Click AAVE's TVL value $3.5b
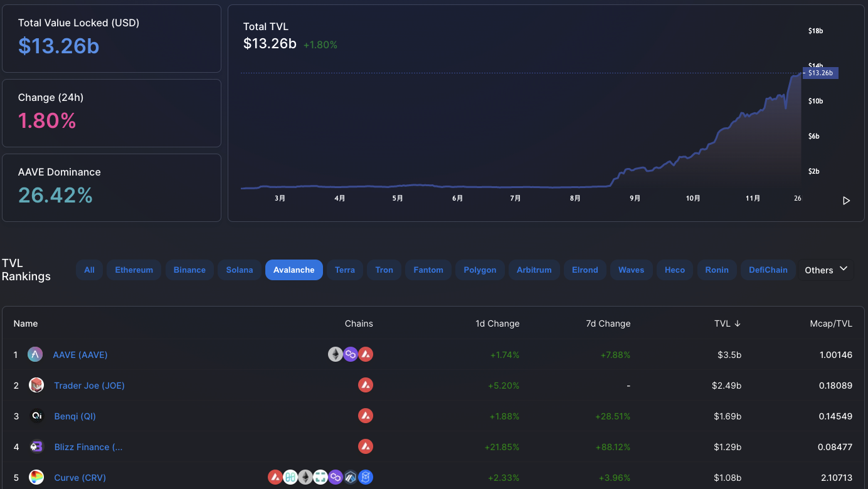The height and width of the screenshot is (489, 868). pos(729,355)
